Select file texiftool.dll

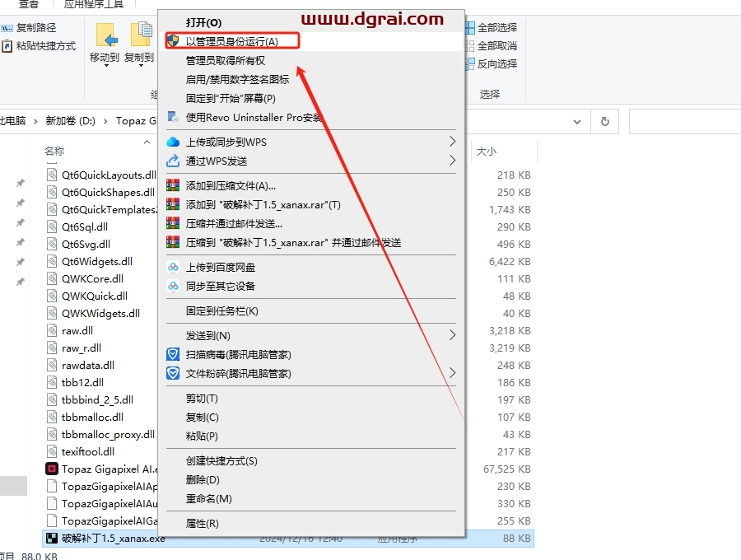point(88,452)
